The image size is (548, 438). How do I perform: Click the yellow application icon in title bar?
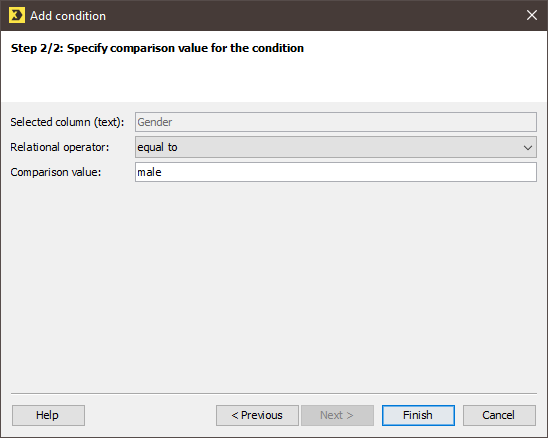pyautogui.click(x=17, y=15)
